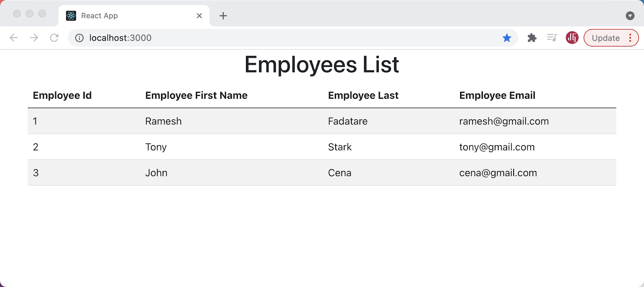Click the Tony first name cell
Screen dimensions: 644x287
pos(156,147)
